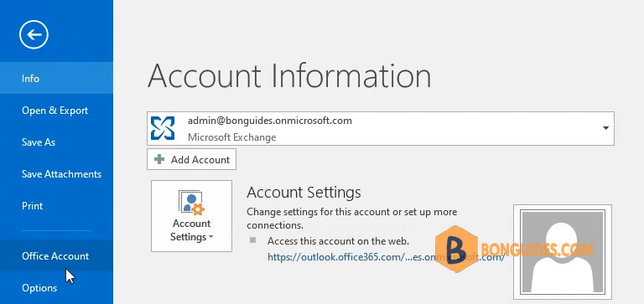
Task: Click the Microsoft Exchange account icon
Action: click(x=163, y=128)
